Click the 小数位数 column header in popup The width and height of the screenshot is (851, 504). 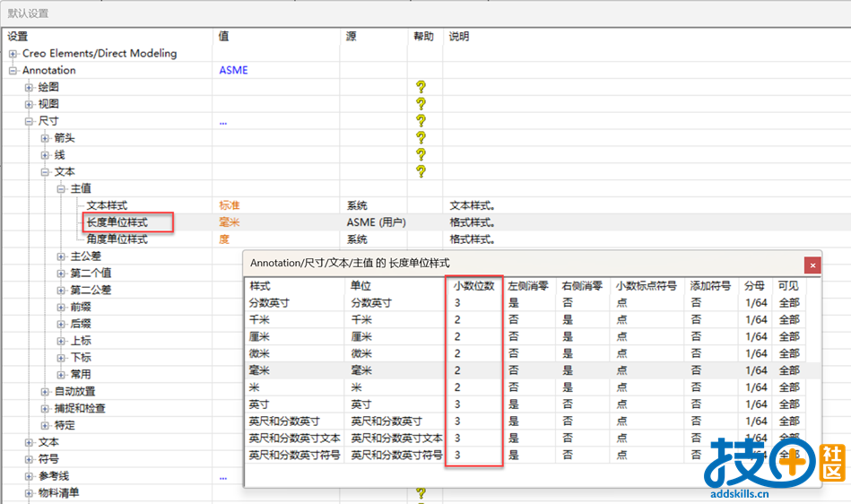point(474,286)
